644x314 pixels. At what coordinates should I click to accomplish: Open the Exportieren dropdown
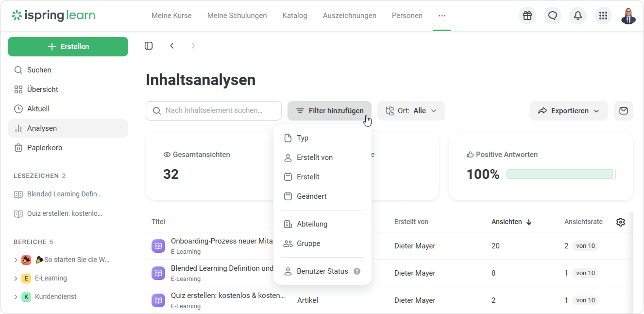coord(569,111)
